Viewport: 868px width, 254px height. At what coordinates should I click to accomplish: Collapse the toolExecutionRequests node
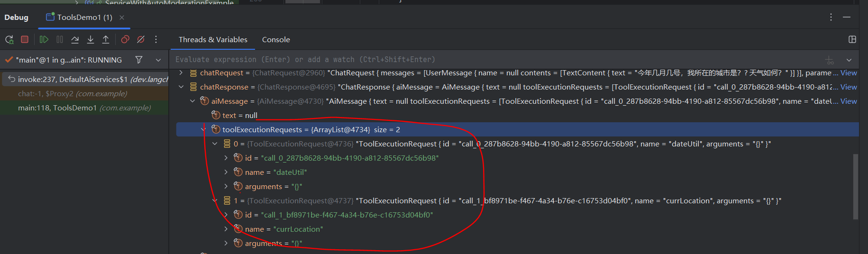click(x=203, y=129)
